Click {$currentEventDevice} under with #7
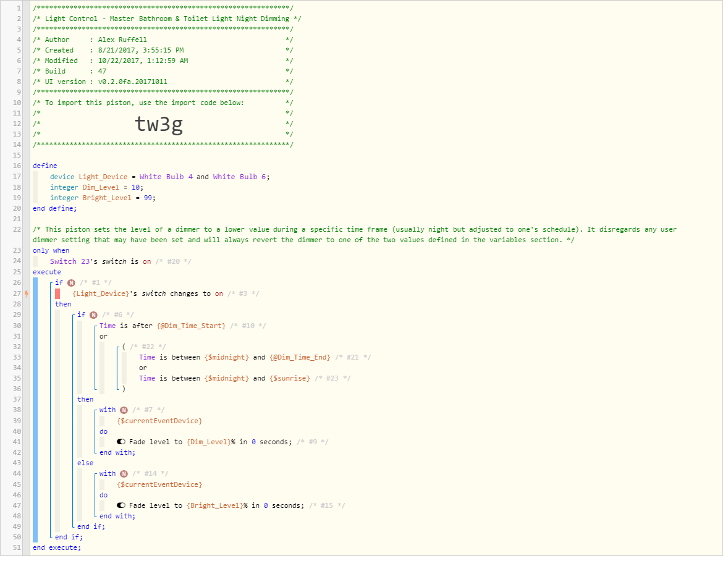728x561 pixels. coord(159,421)
